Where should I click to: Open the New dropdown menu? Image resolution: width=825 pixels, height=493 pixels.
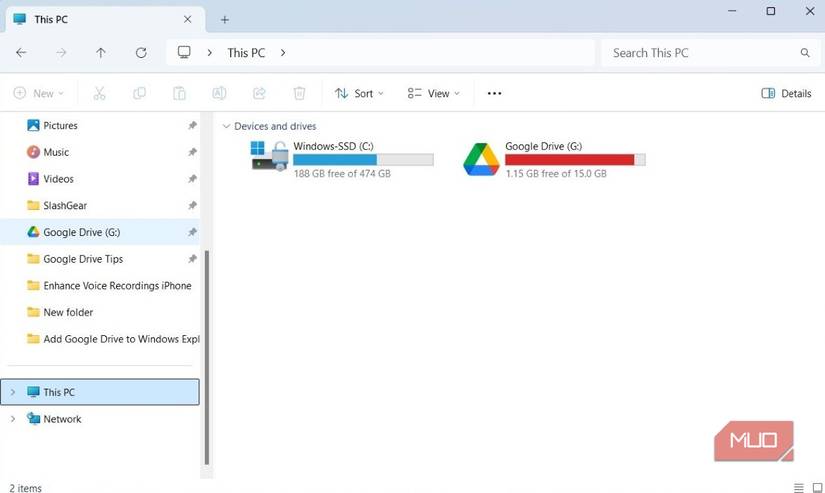pyautogui.click(x=38, y=93)
